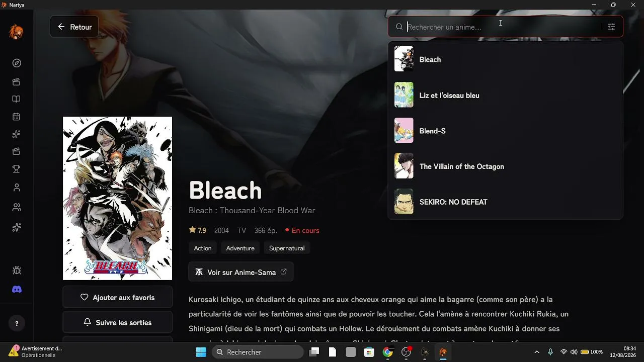The height and width of the screenshot is (362, 644).
Task: Select the Adventure genre tag
Action: click(x=240, y=248)
